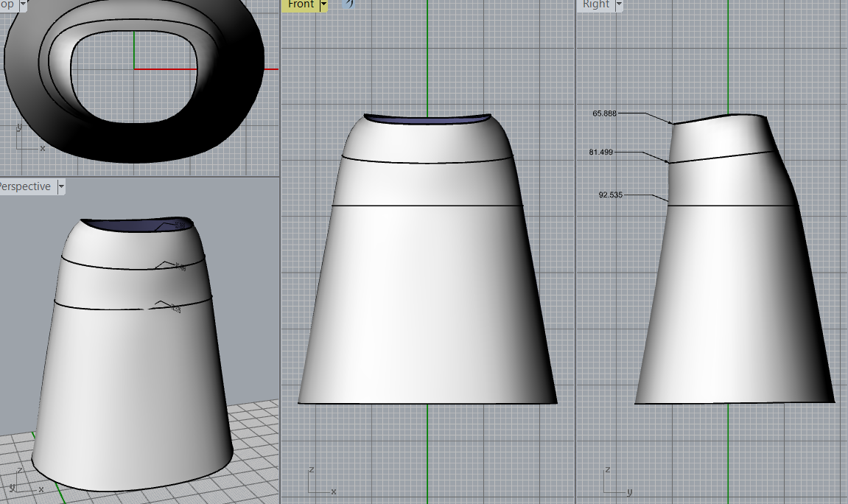Select the lower seam curve in Front view
Image resolution: width=848 pixels, height=504 pixels.
427,205
